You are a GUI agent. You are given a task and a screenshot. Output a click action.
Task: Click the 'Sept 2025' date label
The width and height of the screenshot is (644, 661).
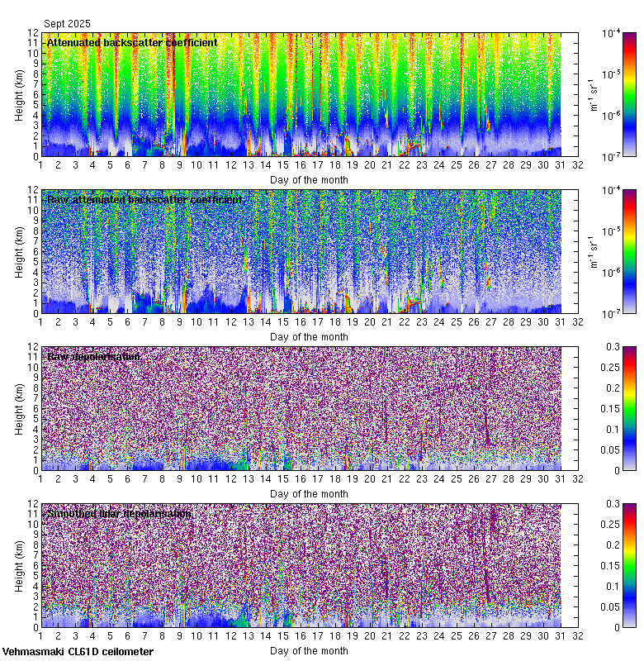tap(67, 24)
